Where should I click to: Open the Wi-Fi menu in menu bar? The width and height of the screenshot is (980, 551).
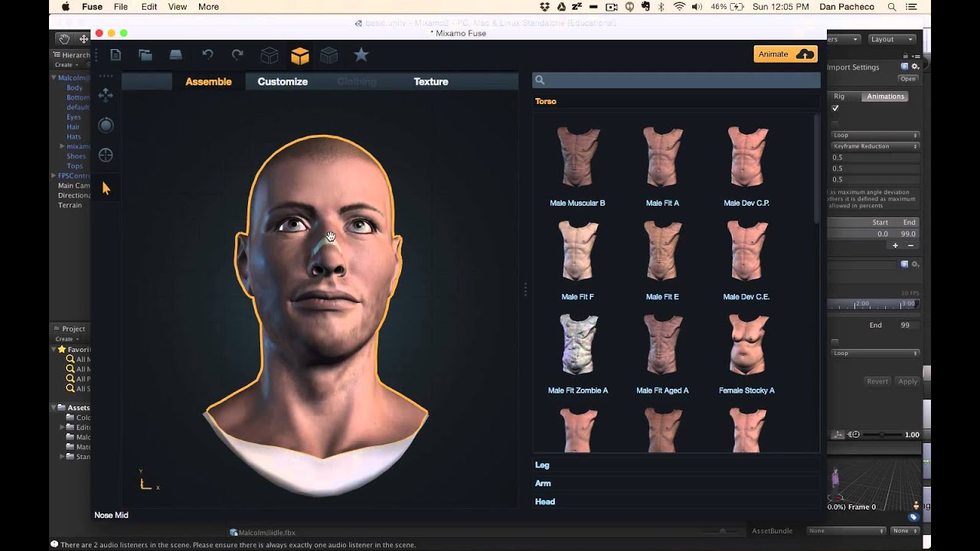(x=679, y=7)
